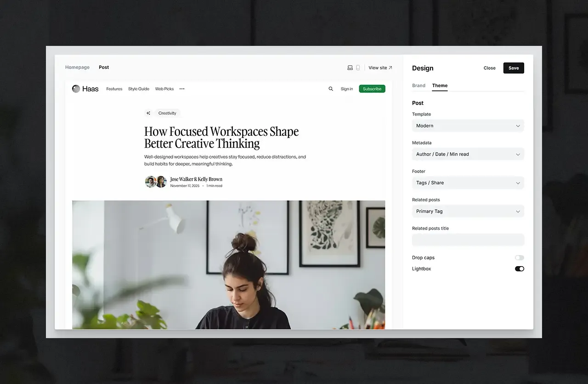Open the Template dropdown set to Modern
Viewport: 588px width, 384px height.
468,126
